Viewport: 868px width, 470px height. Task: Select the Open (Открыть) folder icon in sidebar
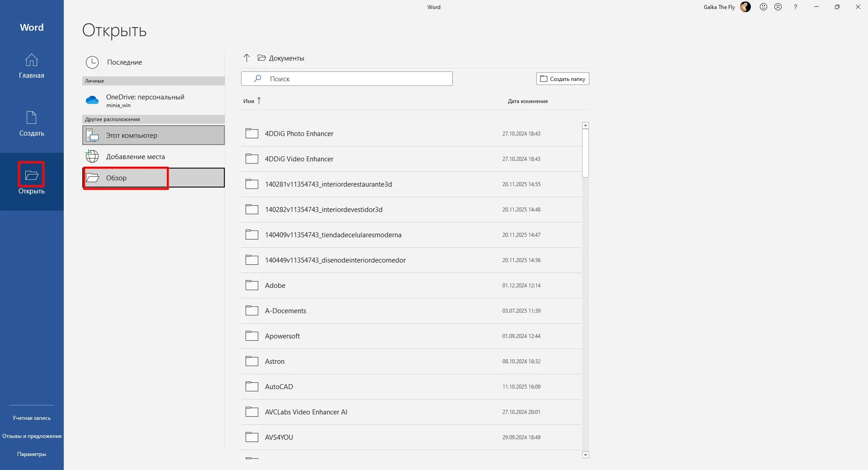tap(31, 175)
